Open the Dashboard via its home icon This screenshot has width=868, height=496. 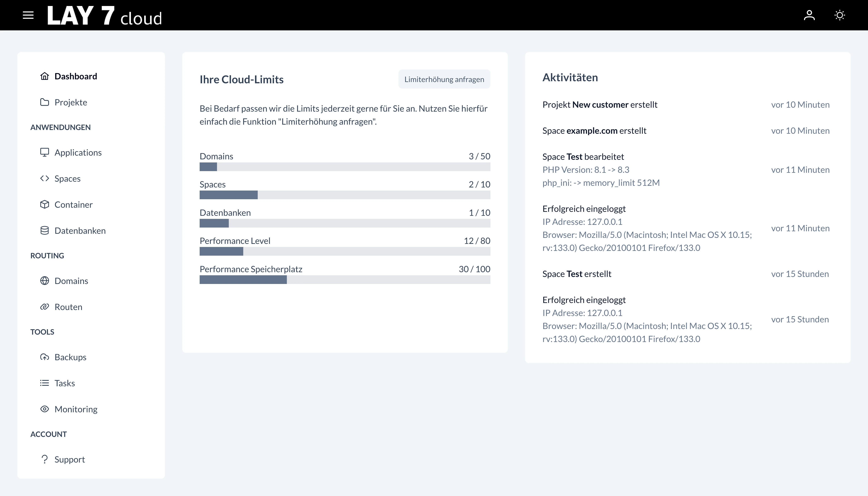point(45,76)
